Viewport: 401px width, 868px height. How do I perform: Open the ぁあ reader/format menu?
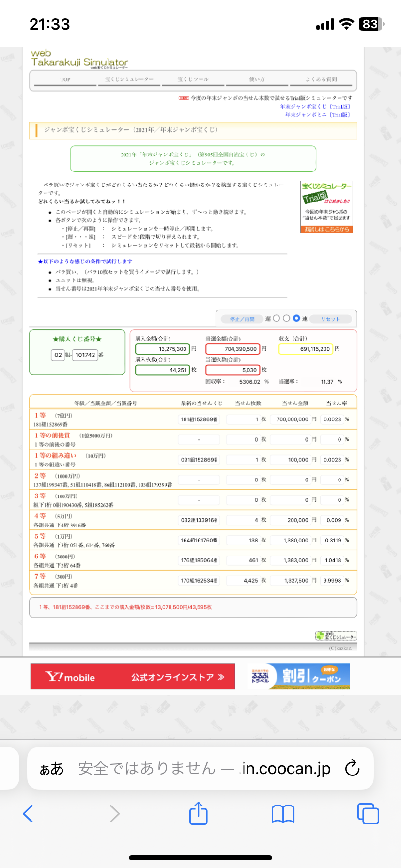coord(51,769)
